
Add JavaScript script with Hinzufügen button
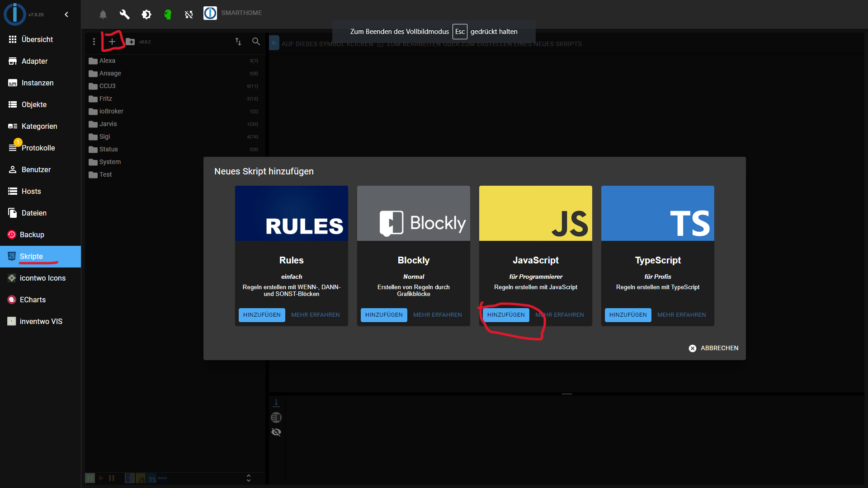506,315
